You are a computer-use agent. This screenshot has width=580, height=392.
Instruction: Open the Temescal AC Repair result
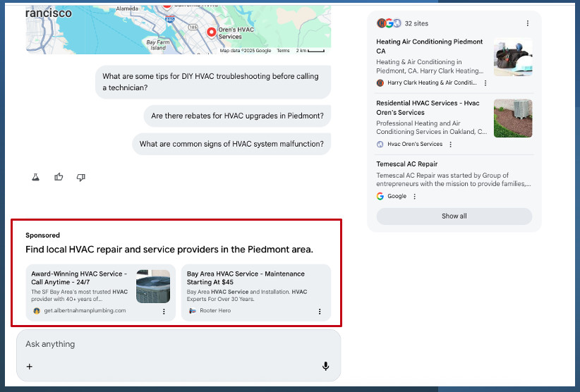tap(406, 164)
